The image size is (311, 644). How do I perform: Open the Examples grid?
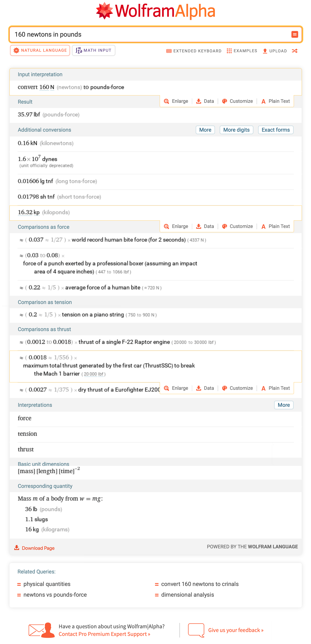pyautogui.click(x=242, y=51)
